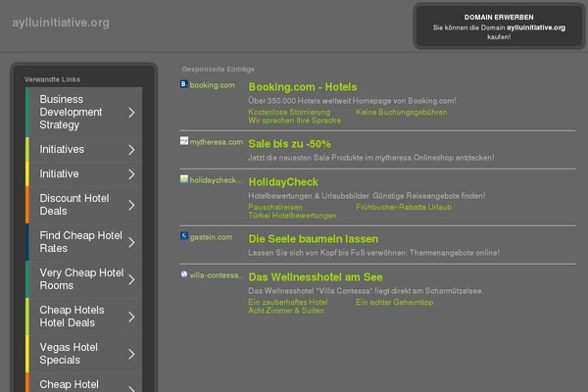The image size is (588, 392).
Task: Click chevron beside Vegas Hotel Specials
Action: [x=131, y=354]
